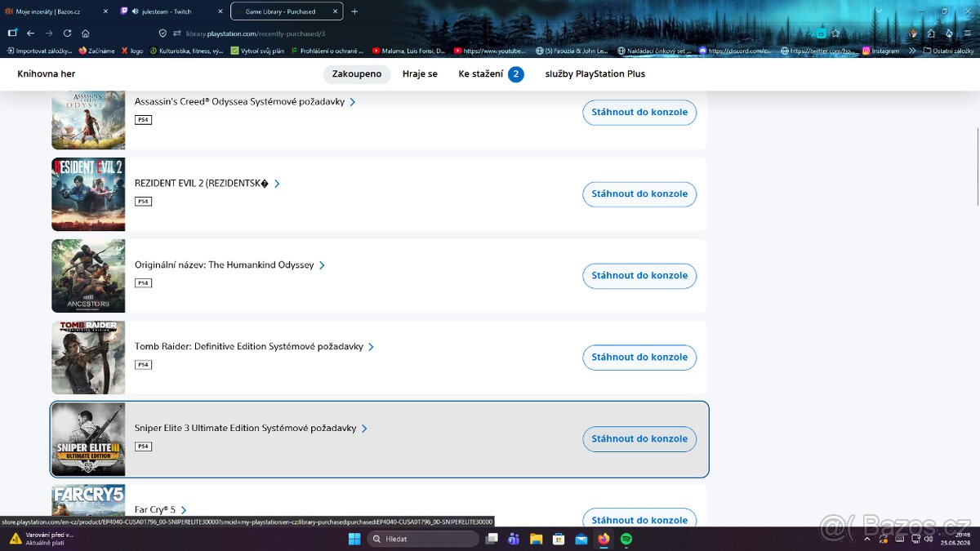Open Tomb Raider cover thumbnail

(x=88, y=358)
